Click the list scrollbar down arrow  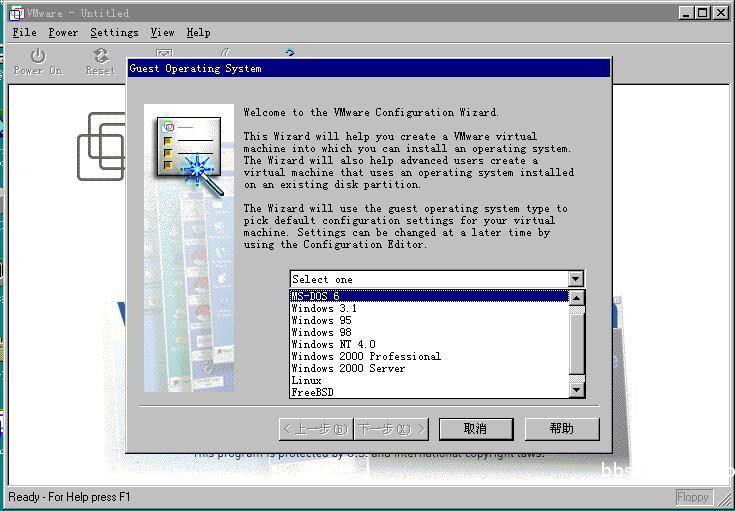(577, 390)
